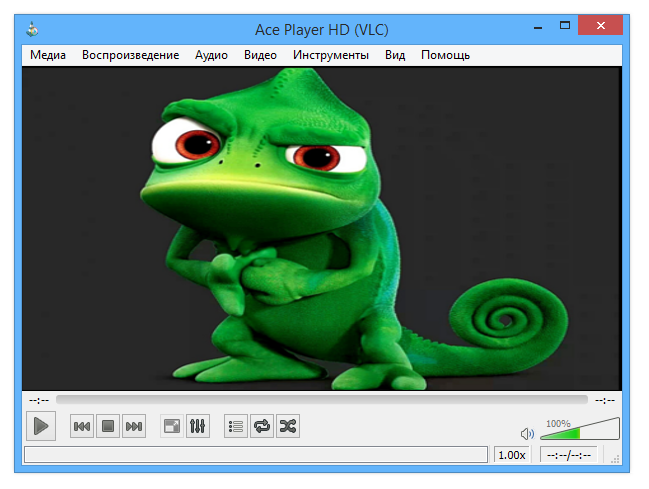Toggle fullscreen video mode icon

[x=172, y=426]
